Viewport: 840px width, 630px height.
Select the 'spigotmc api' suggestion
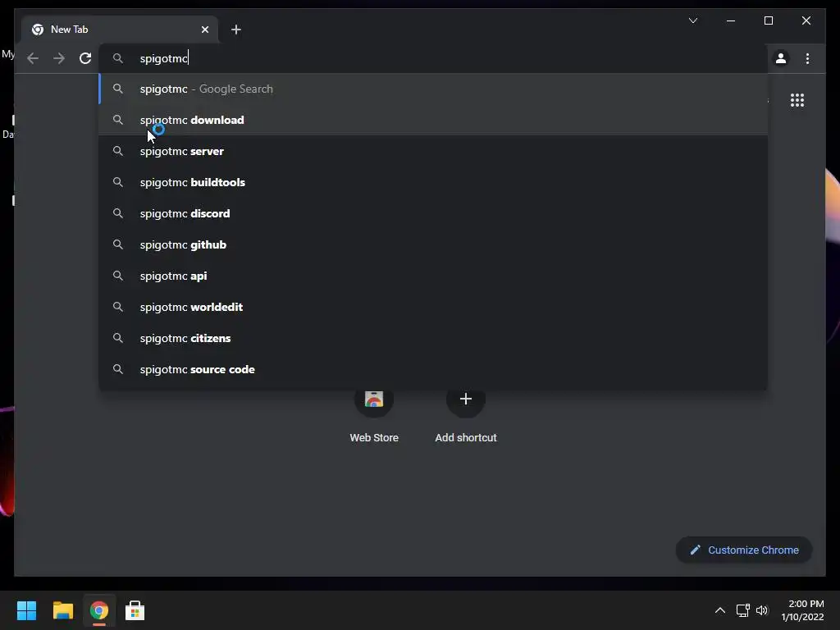pyautogui.click(x=433, y=276)
